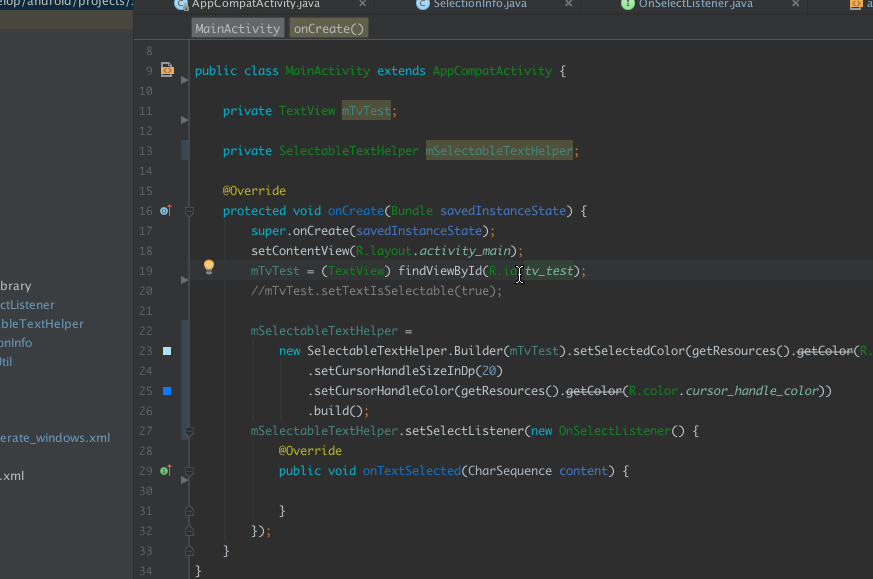
Task: Collapse the setSelectListener block fold at line 27
Action: pyautogui.click(x=188, y=431)
